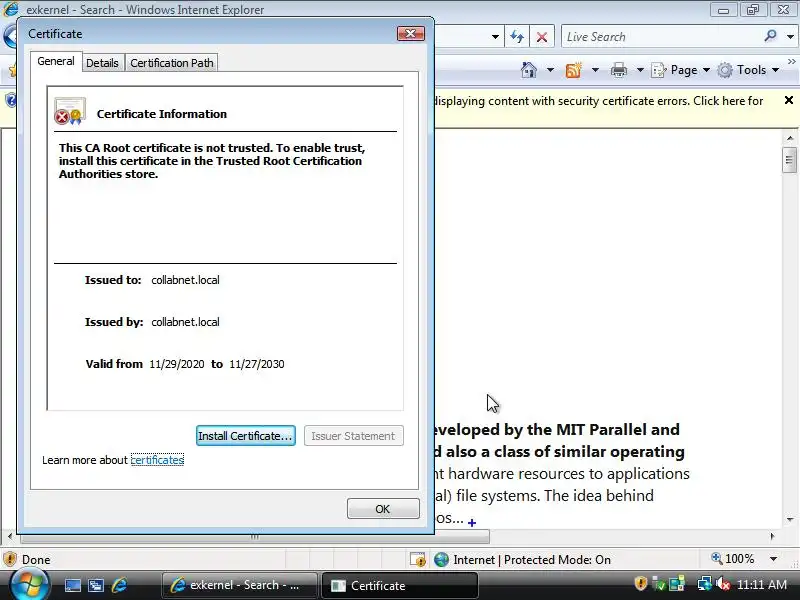800x600 pixels.
Task: Click the Live Search input field
Action: click(x=660, y=37)
